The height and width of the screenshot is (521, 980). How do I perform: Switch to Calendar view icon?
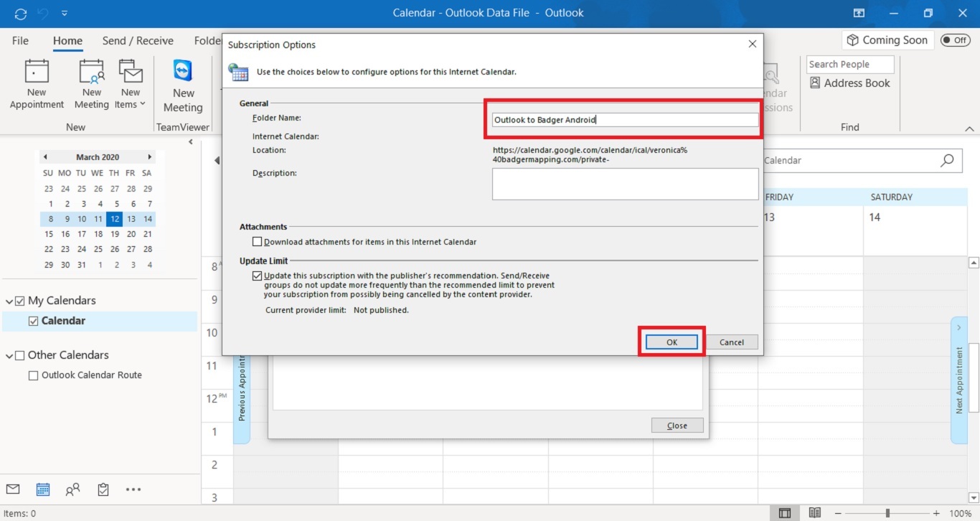tap(43, 489)
